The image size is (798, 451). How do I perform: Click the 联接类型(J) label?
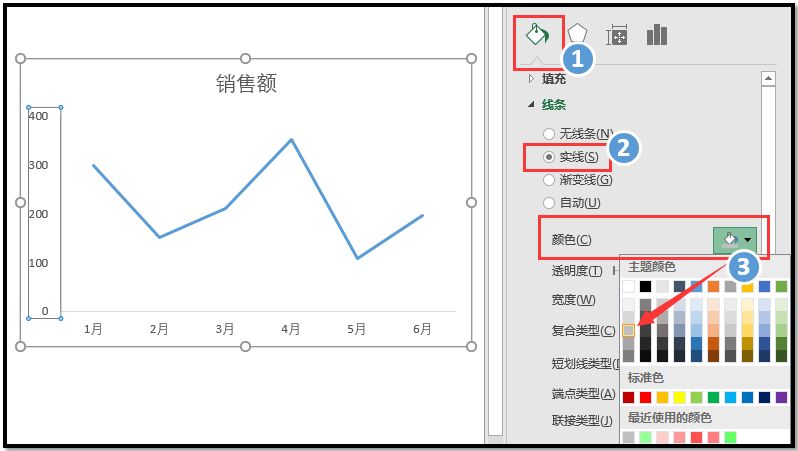pos(582,420)
